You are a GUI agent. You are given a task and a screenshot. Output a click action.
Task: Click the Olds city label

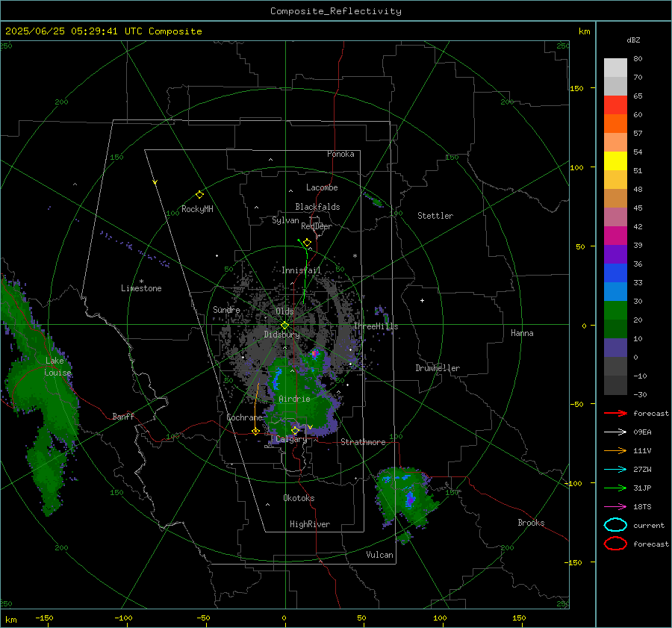pyautogui.click(x=284, y=311)
